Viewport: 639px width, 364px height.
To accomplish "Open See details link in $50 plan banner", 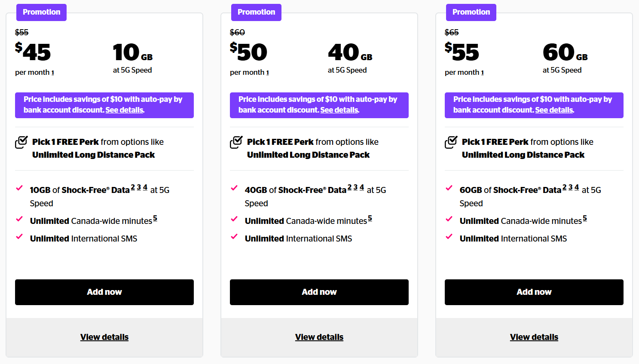I will (x=339, y=110).
